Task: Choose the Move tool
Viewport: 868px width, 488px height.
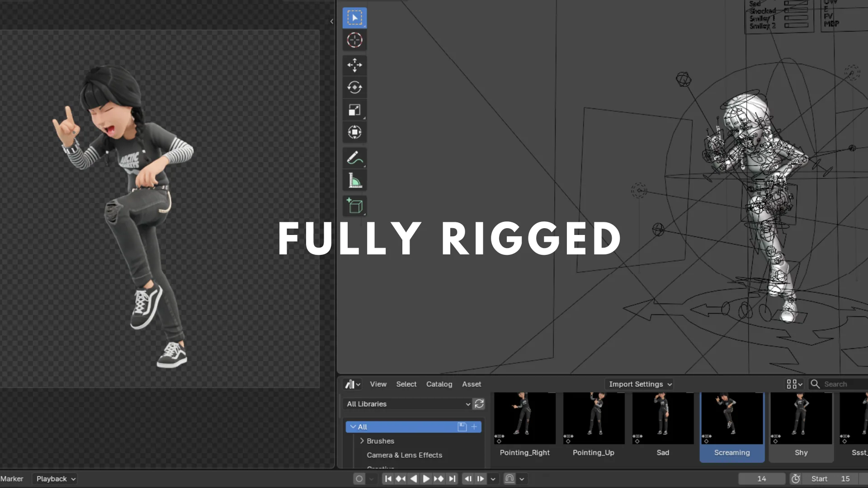Action: [x=354, y=65]
